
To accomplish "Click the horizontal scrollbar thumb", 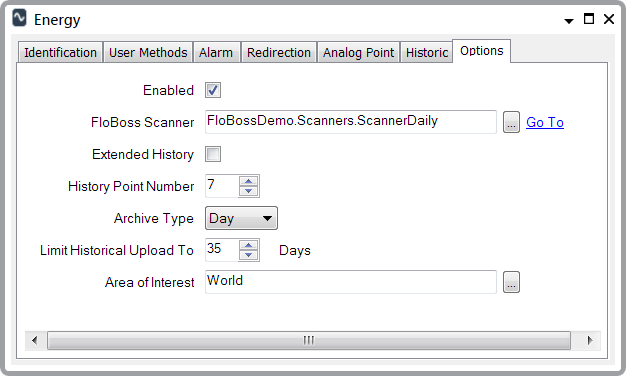I will pos(309,340).
